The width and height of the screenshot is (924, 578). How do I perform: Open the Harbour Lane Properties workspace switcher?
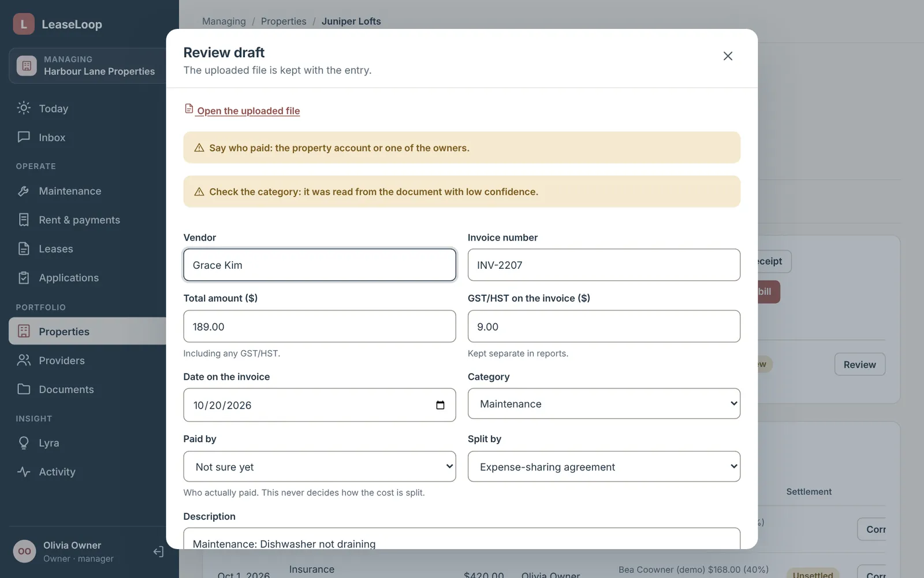pos(88,66)
